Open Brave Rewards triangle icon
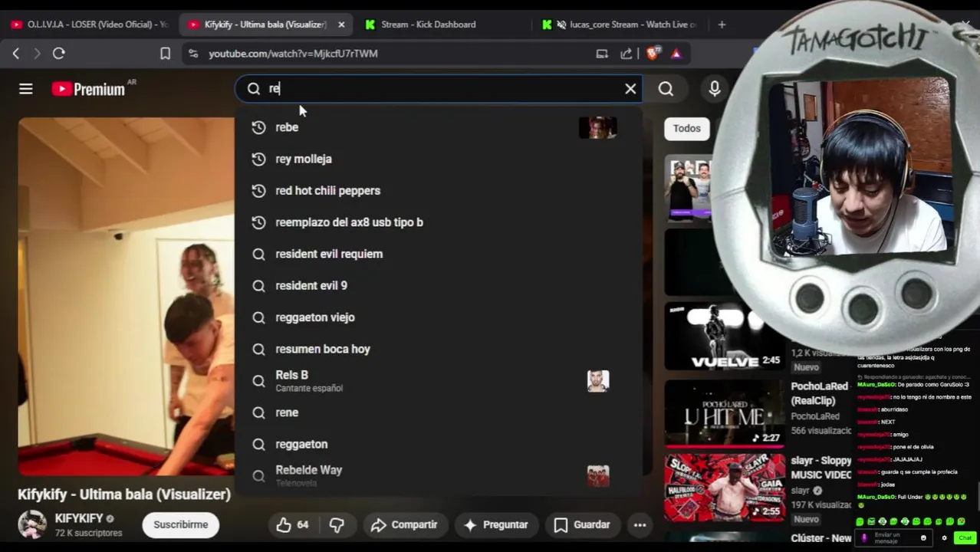This screenshot has width=980, height=552. tap(676, 53)
